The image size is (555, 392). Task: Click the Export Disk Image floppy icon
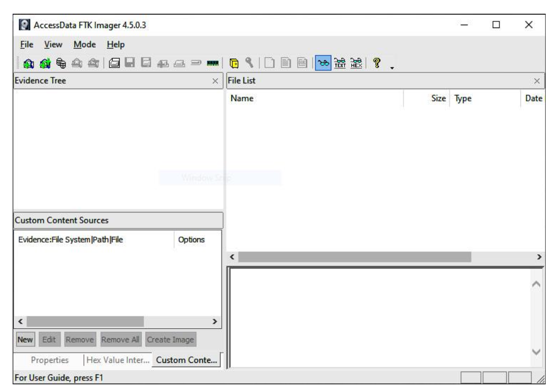click(x=130, y=63)
